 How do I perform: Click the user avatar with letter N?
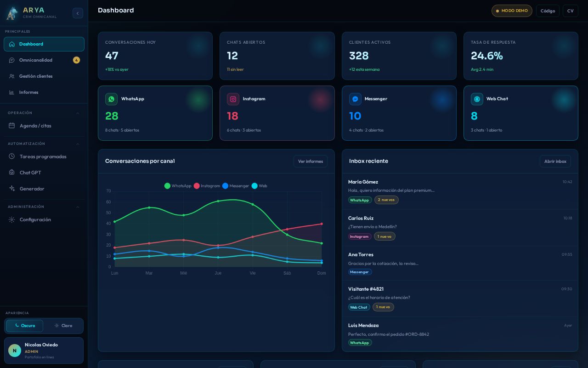(15, 351)
